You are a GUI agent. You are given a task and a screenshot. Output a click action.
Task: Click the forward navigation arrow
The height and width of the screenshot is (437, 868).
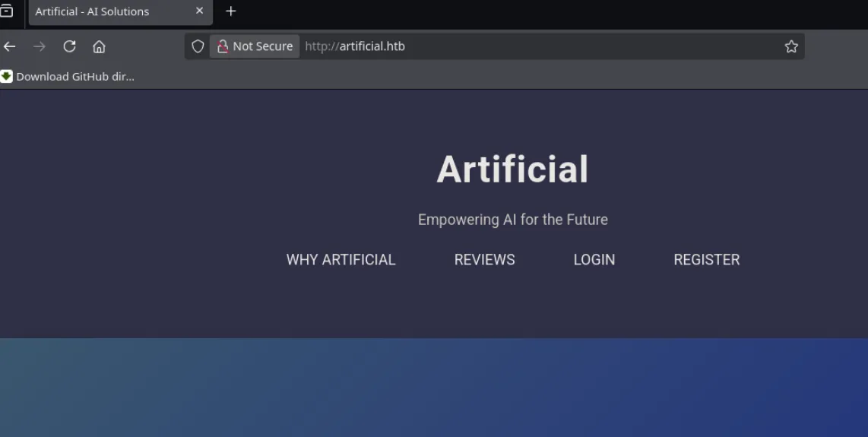click(x=40, y=46)
